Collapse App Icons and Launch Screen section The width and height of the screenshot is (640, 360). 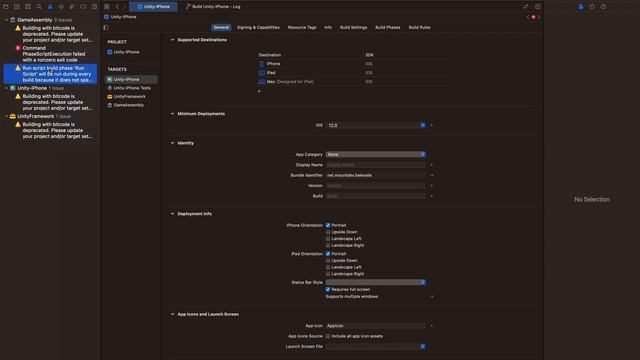172,314
